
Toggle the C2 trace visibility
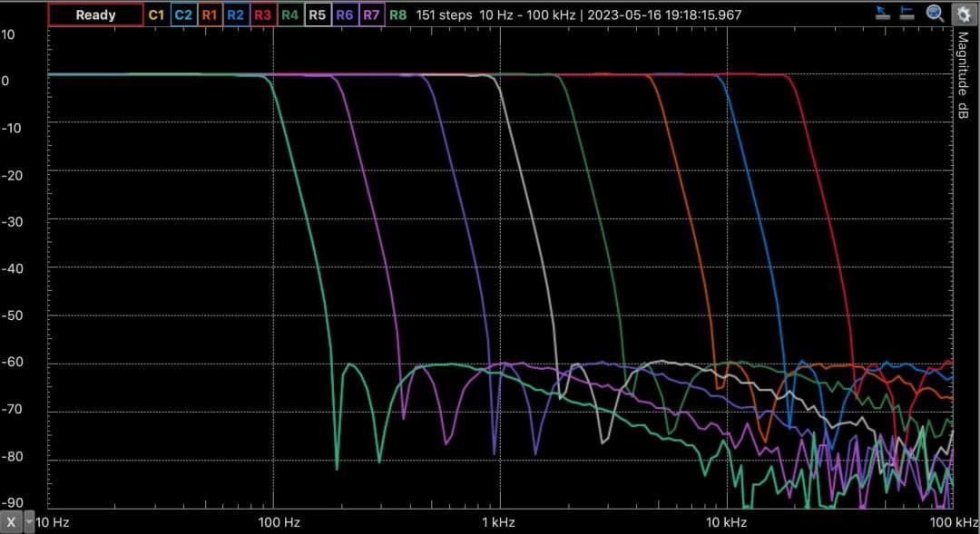pos(182,15)
